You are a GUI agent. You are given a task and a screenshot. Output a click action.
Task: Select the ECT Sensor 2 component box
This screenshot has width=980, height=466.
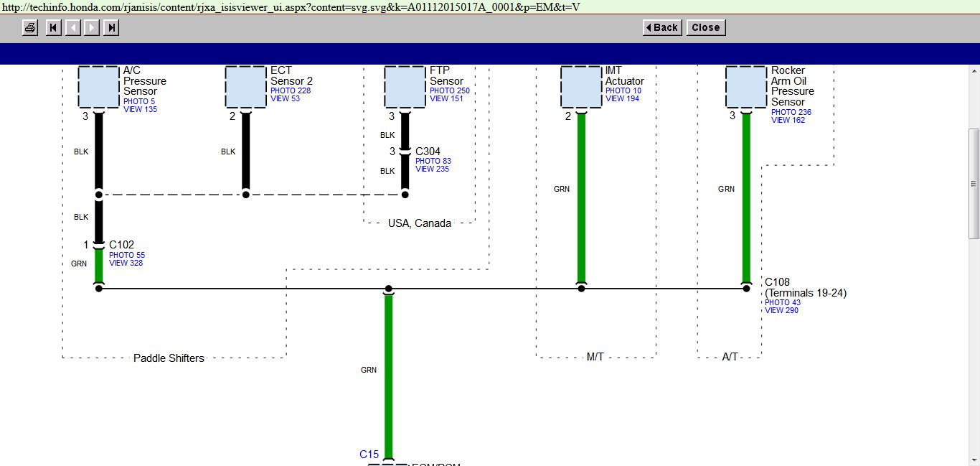tap(245, 87)
